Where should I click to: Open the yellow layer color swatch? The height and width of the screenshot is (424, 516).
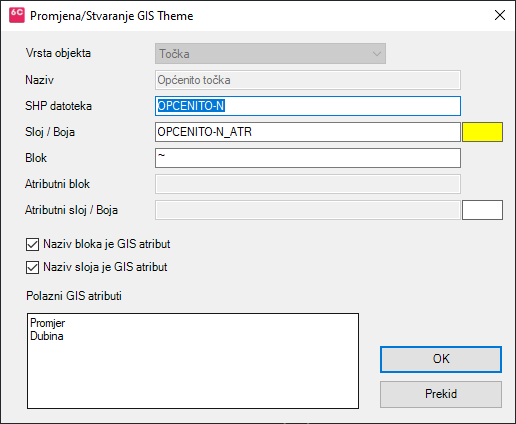pyautogui.click(x=482, y=132)
